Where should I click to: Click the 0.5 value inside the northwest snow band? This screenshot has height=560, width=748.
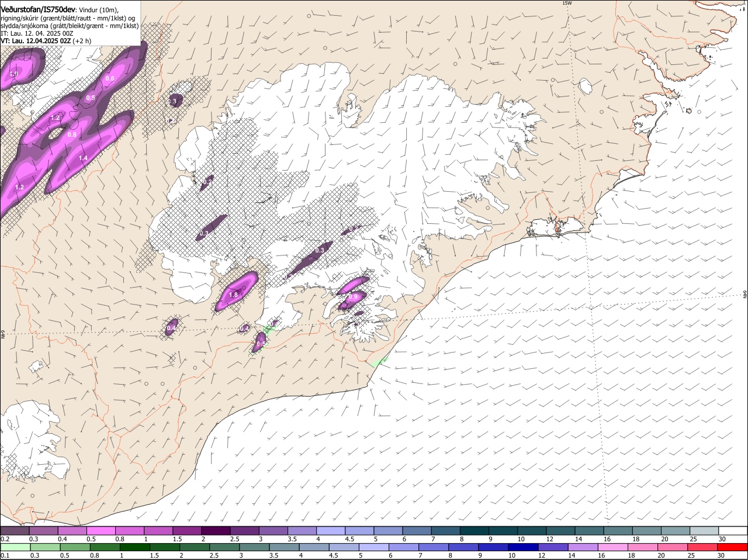coord(91,98)
